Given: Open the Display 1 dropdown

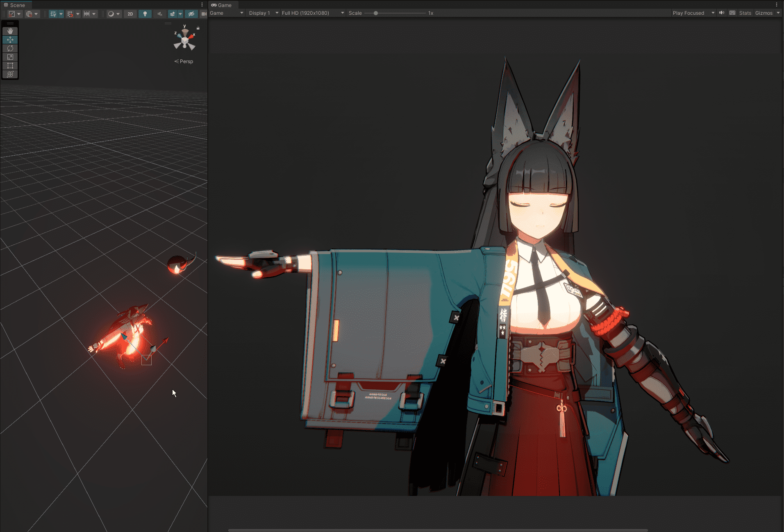Looking at the screenshot, I should click(264, 13).
